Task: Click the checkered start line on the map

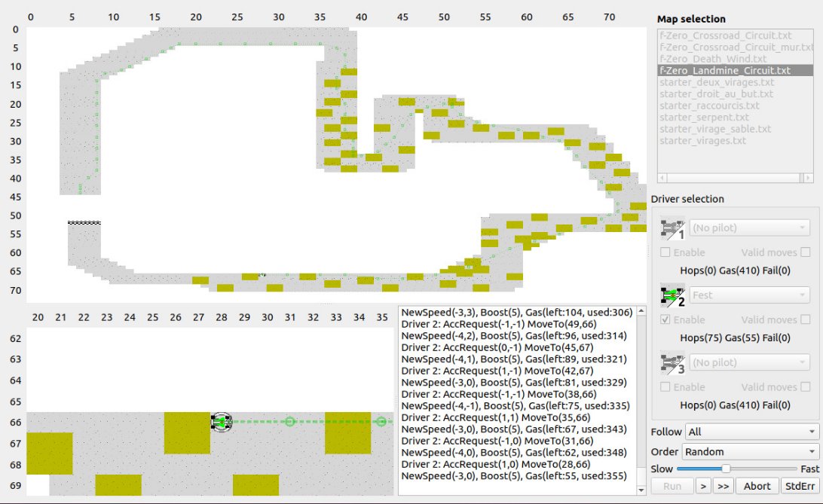Action: click(83, 223)
